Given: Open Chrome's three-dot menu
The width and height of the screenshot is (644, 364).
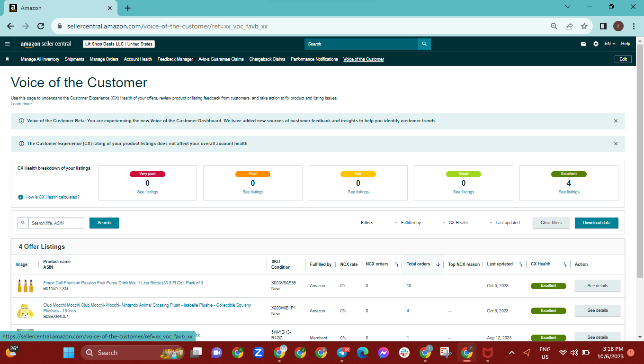Looking at the screenshot, I should [x=633, y=26].
